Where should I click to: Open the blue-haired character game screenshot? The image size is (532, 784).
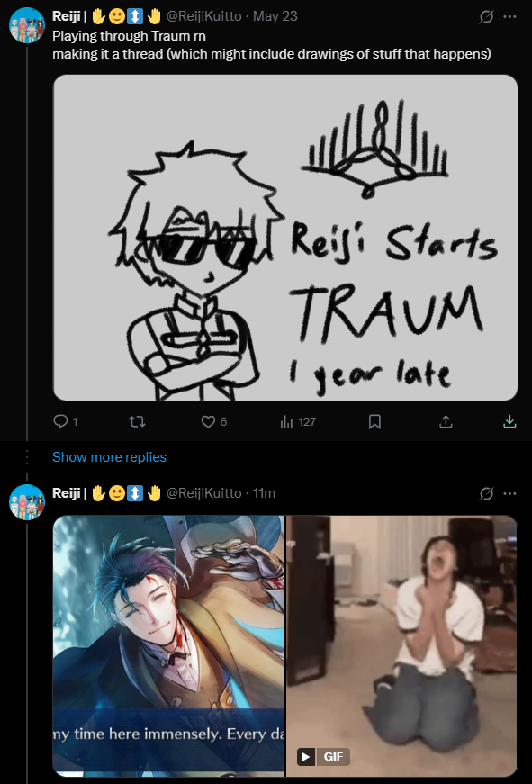coord(168,646)
